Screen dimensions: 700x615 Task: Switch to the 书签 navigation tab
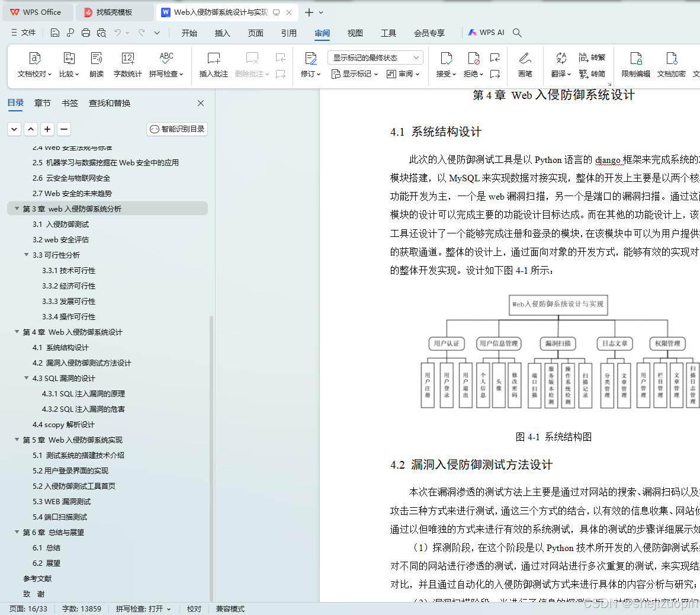(x=70, y=103)
